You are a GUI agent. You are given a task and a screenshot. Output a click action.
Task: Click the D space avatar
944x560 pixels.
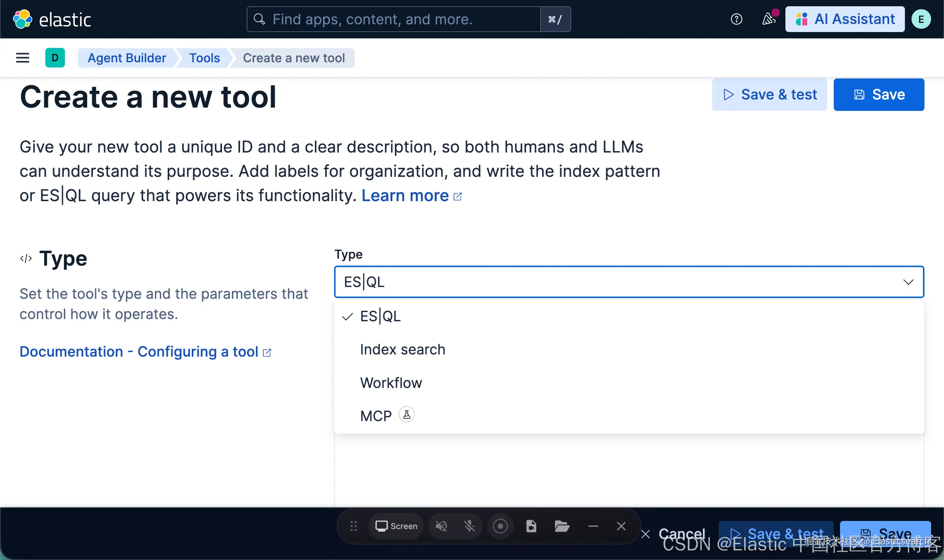click(55, 58)
